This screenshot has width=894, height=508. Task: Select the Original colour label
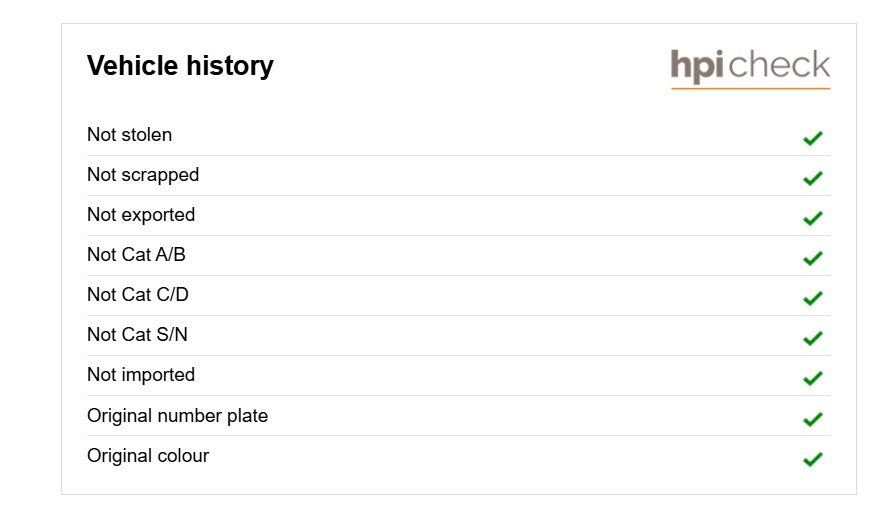(x=148, y=456)
